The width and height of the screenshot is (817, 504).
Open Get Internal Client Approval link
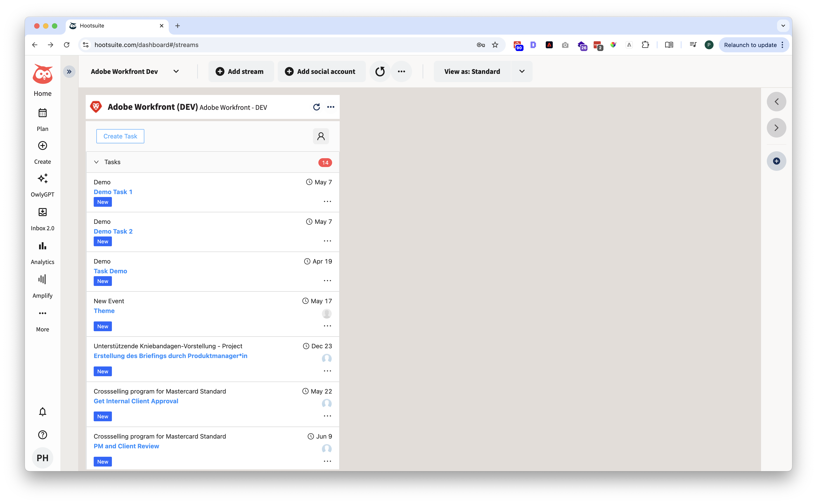(136, 401)
